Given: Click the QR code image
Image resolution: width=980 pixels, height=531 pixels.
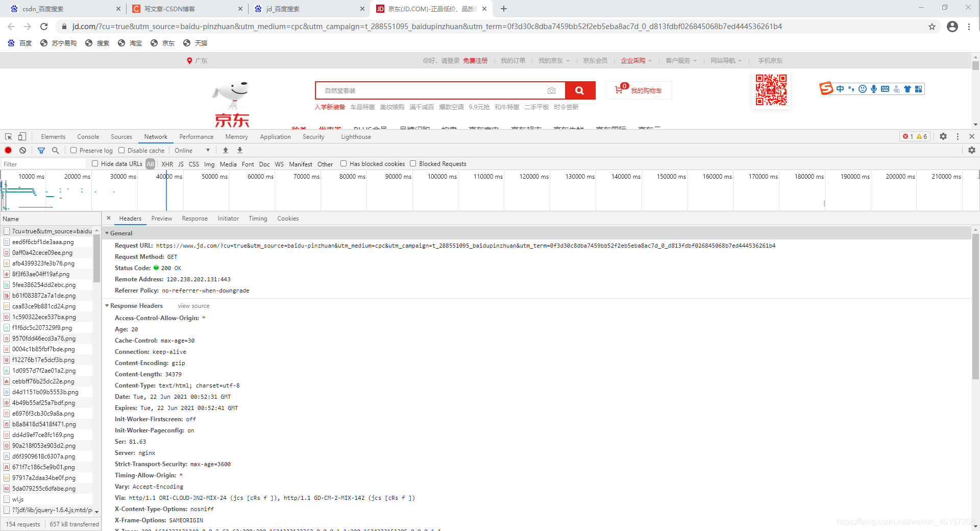Looking at the screenshot, I should pyautogui.click(x=771, y=89).
